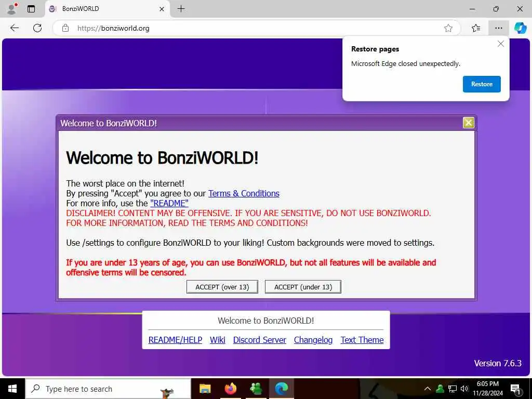The width and height of the screenshot is (532, 399).
Task: Open the Favorites list icon
Action: coord(476,28)
